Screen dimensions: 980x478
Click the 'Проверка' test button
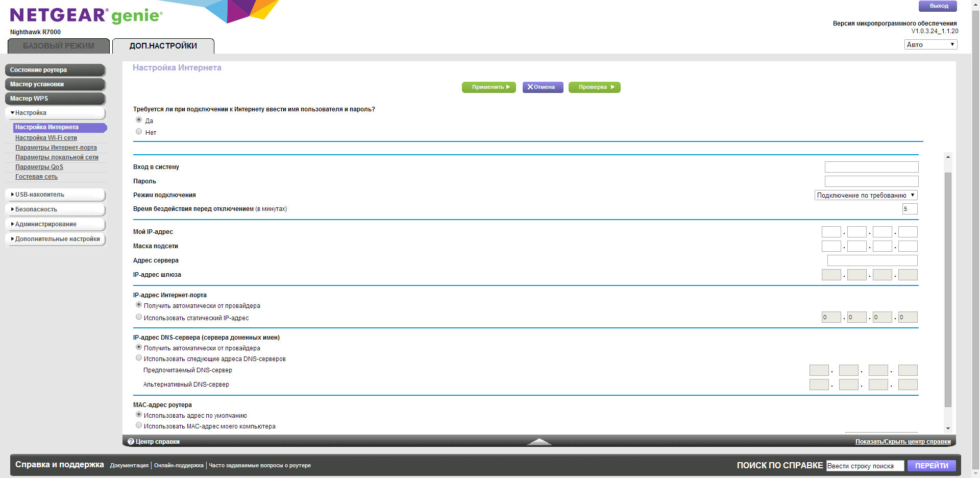pyautogui.click(x=595, y=87)
